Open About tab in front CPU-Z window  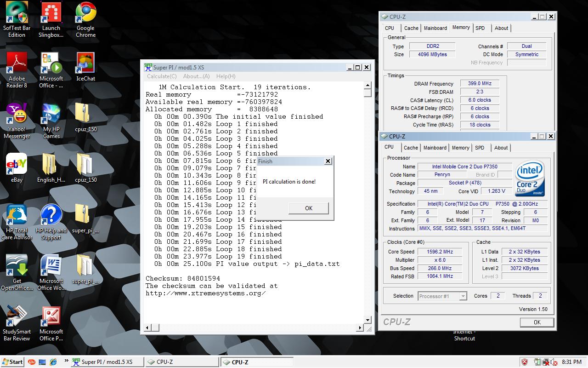pos(501,148)
